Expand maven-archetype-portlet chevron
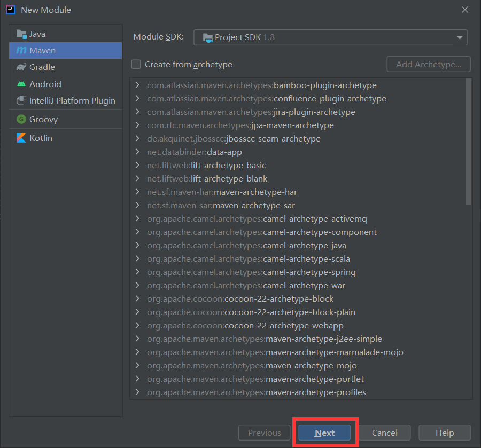The height and width of the screenshot is (448, 481). tap(137, 379)
